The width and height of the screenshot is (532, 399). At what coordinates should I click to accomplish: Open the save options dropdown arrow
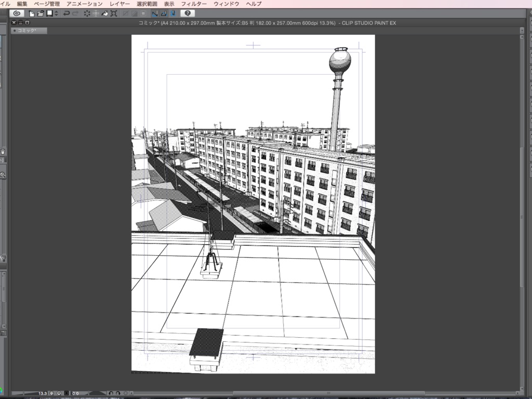click(x=56, y=13)
